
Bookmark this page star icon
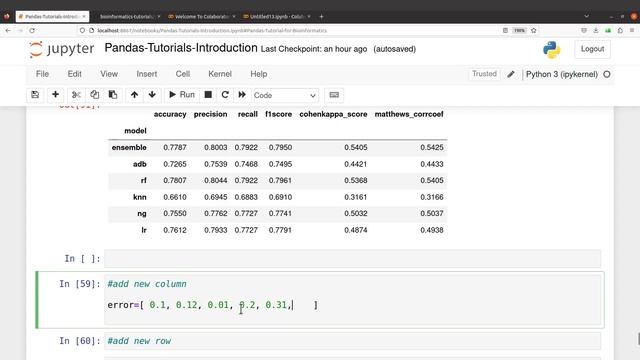(x=533, y=31)
